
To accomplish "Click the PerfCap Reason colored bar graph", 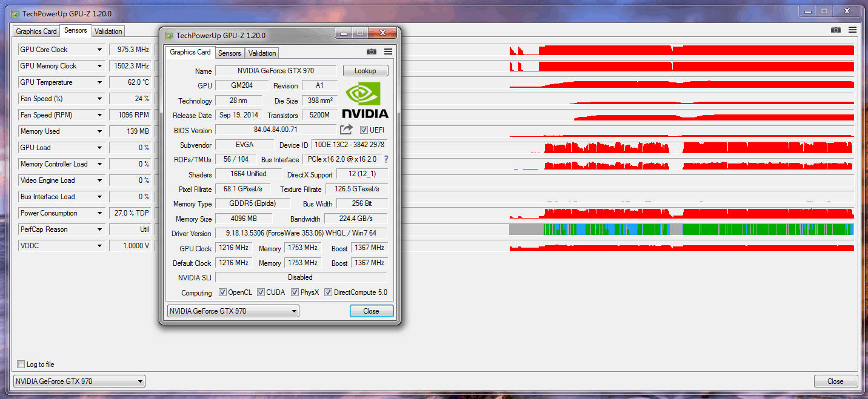I will coord(682,229).
